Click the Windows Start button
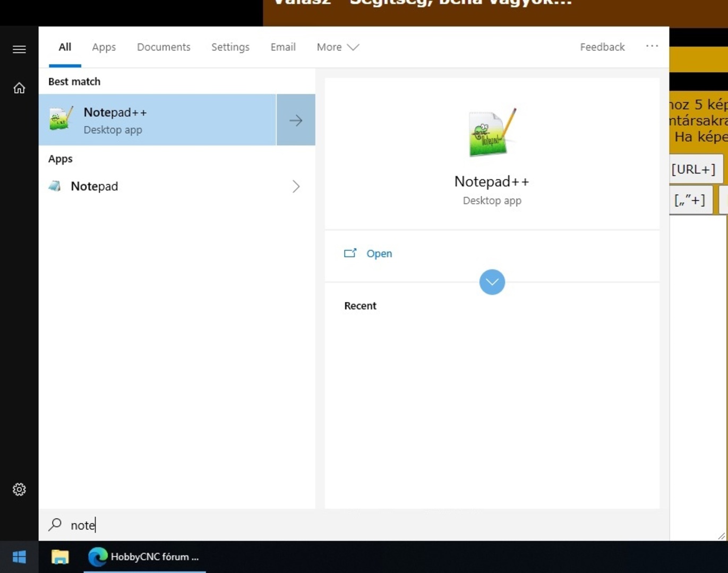This screenshot has height=573, width=728. click(x=19, y=557)
